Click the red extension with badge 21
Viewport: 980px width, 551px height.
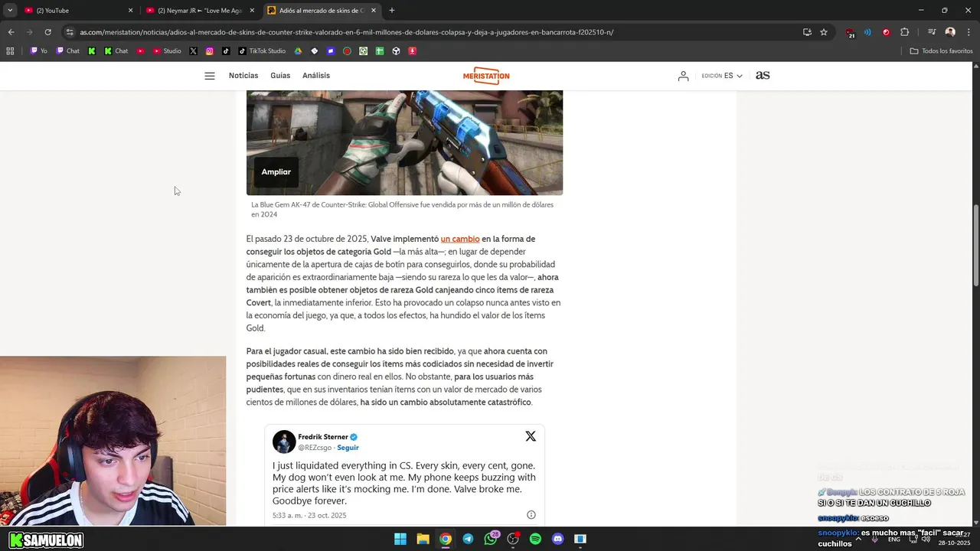pyautogui.click(x=850, y=33)
